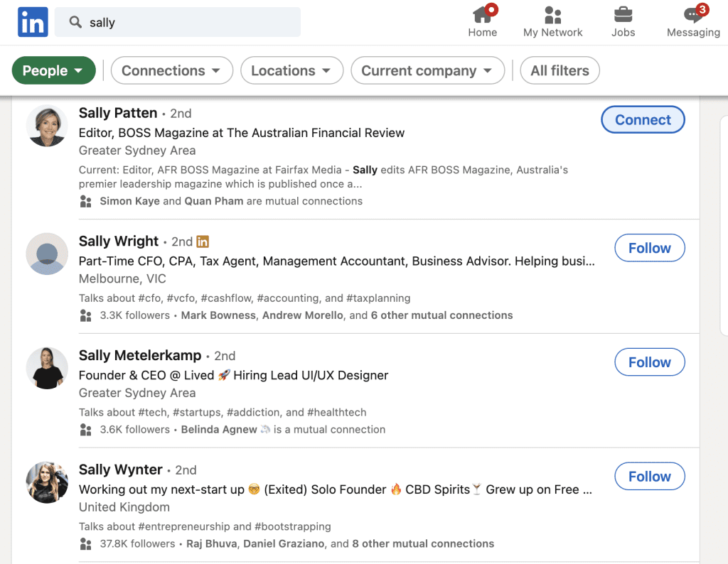Click Greater Sydney Area under Sally Metelerkamp
728x564 pixels.
[x=137, y=393]
